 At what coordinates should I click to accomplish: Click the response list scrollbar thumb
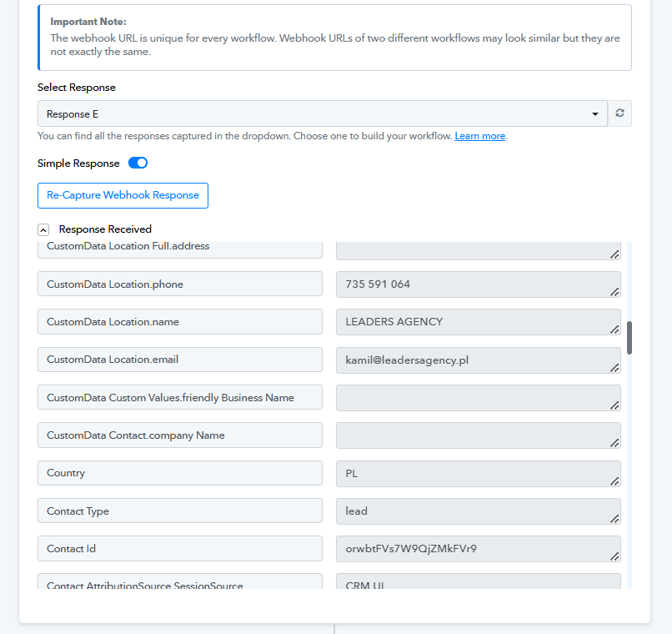[629, 338]
